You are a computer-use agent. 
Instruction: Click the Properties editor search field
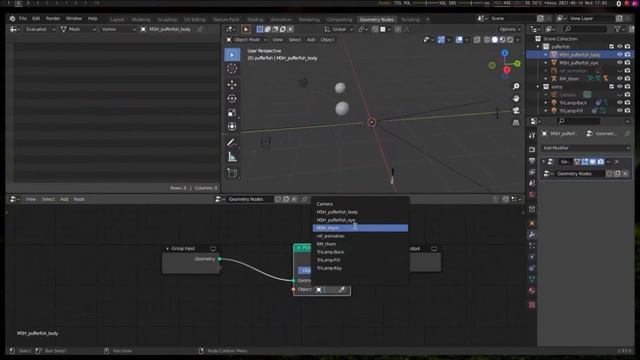(x=578, y=121)
